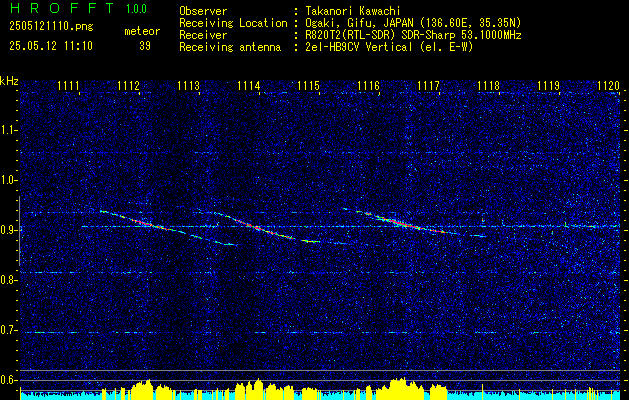Viewport: 629px width, 400px height.
Task: Click the 0.7 kHz axis label
Action: 8,330
